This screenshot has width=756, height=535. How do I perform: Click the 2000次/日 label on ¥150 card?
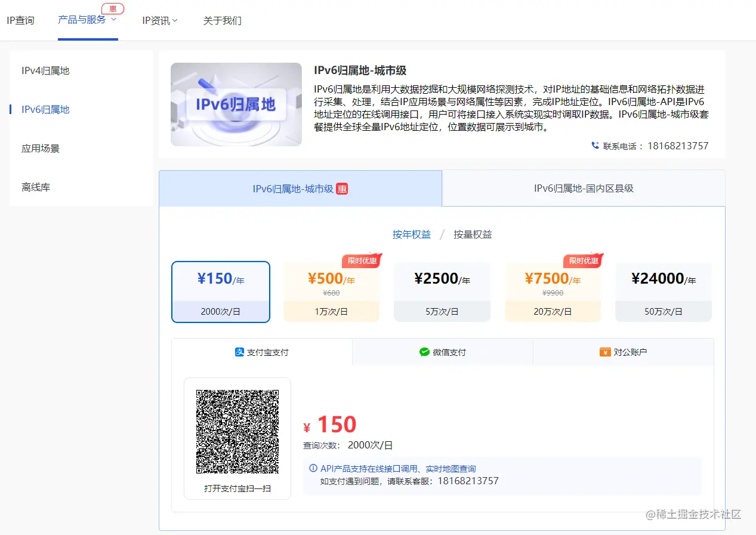tap(221, 312)
